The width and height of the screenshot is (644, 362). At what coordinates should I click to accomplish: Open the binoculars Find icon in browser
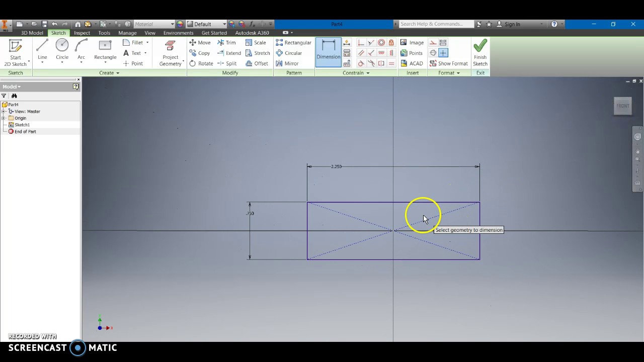click(14, 96)
